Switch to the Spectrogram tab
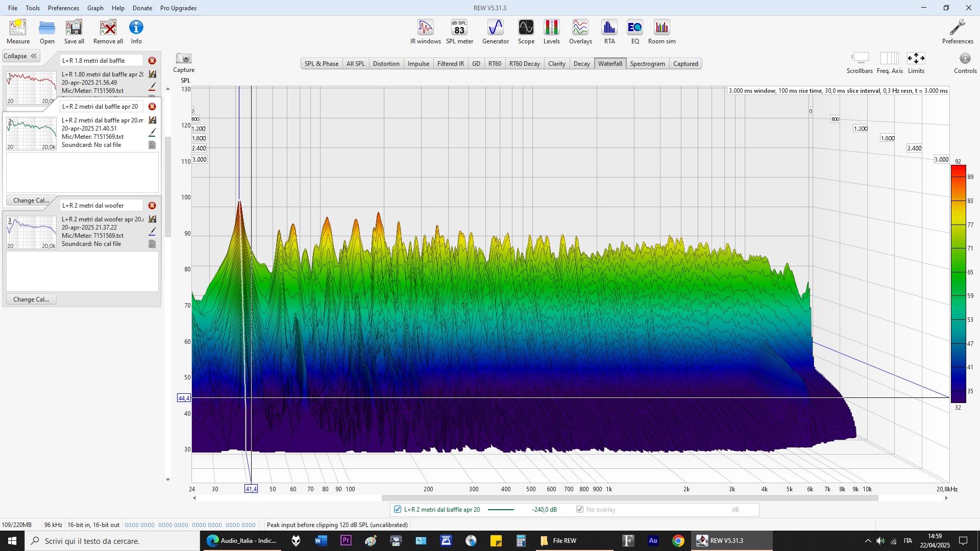980x551 pixels. (x=647, y=64)
